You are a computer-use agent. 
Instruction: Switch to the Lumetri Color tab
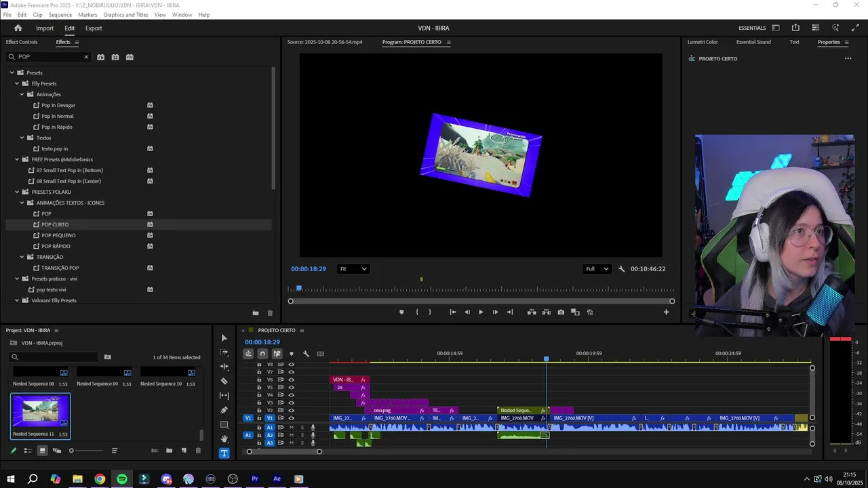point(703,42)
